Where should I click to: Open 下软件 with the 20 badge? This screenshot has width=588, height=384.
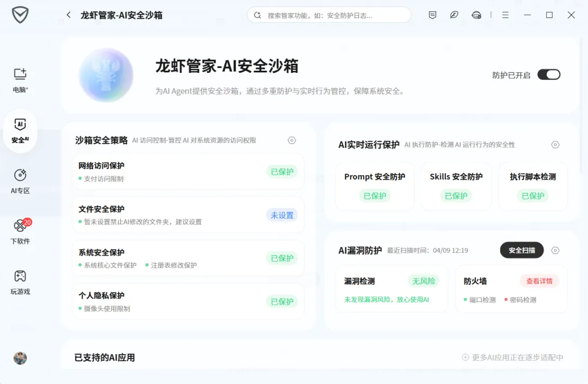point(20,232)
